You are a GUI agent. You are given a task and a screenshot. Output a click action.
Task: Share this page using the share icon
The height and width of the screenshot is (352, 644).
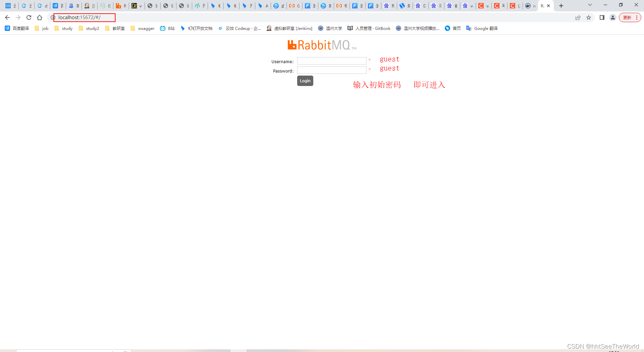coord(578,17)
